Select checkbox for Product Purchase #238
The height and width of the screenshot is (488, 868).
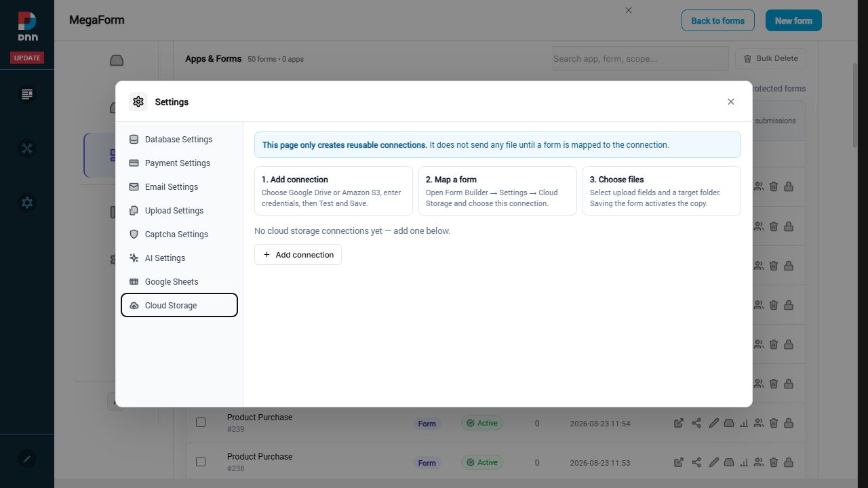[x=201, y=462]
